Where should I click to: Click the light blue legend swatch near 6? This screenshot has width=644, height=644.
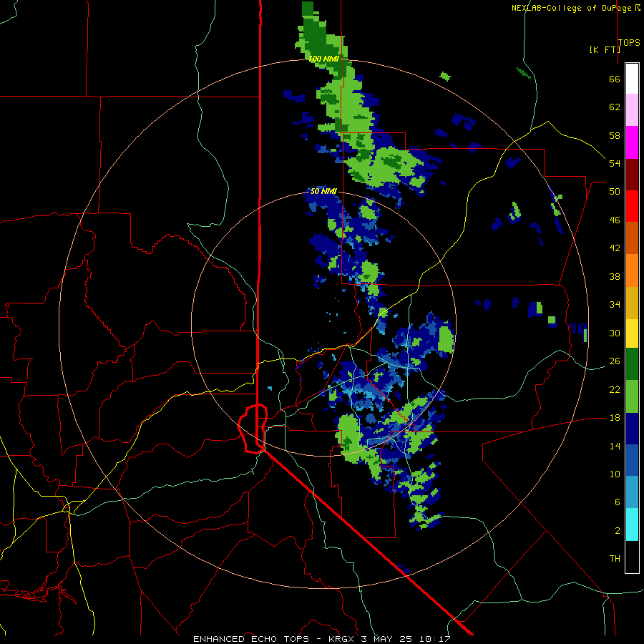tap(632, 492)
